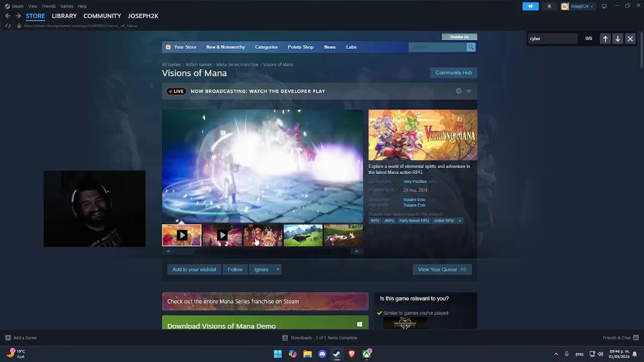644x362 pixels.
Task: Click the taskbar volume icon
Action: pos(600,354)
